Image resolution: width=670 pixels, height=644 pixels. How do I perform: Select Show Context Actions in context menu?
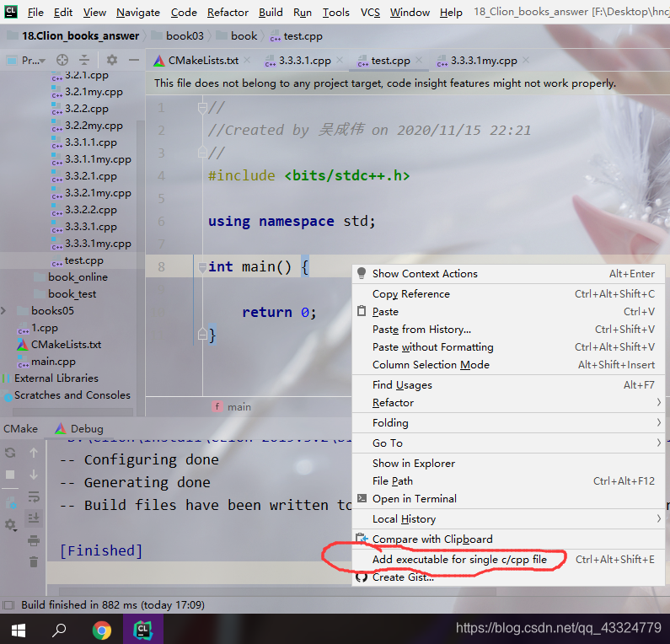[508, 273]
